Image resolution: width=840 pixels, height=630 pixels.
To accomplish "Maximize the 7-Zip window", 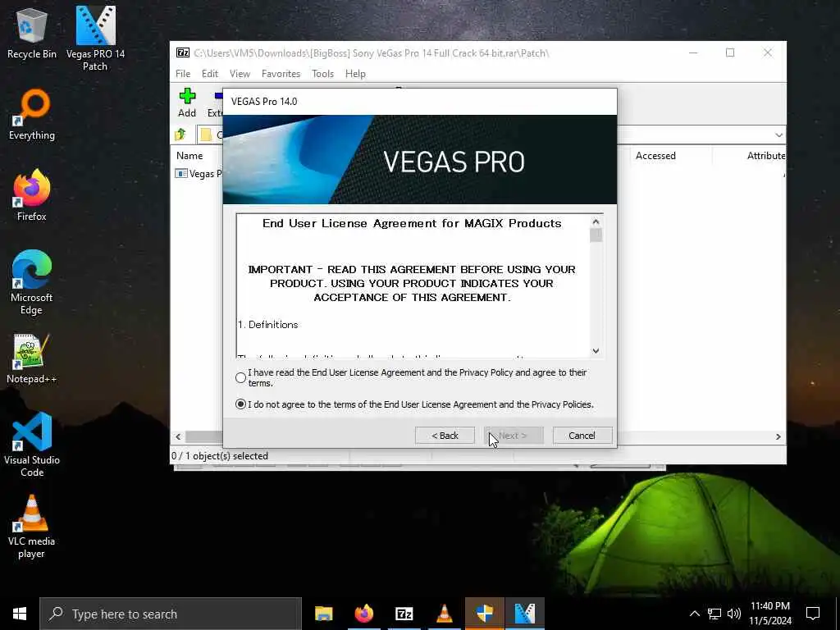I will click(x=730, y=52).
